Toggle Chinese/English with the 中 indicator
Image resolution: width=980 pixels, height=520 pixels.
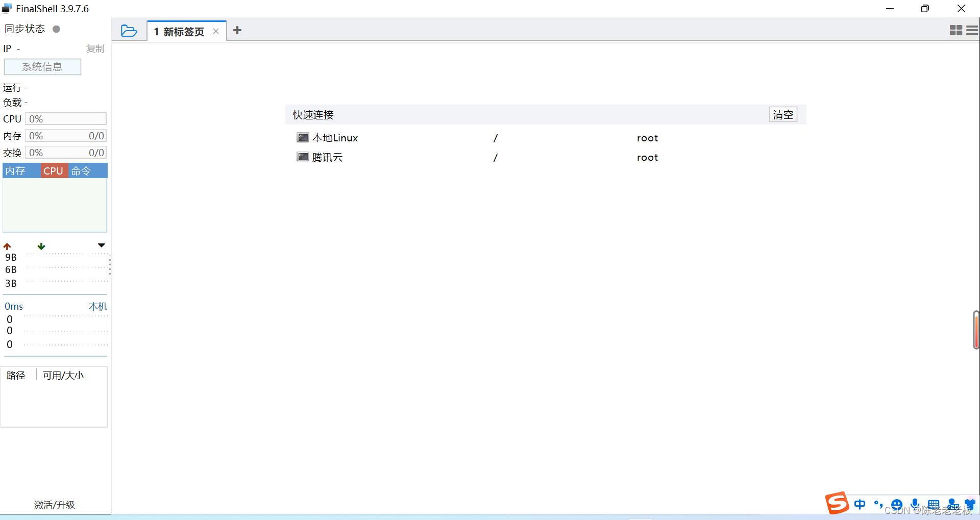(x=860, y=505)
